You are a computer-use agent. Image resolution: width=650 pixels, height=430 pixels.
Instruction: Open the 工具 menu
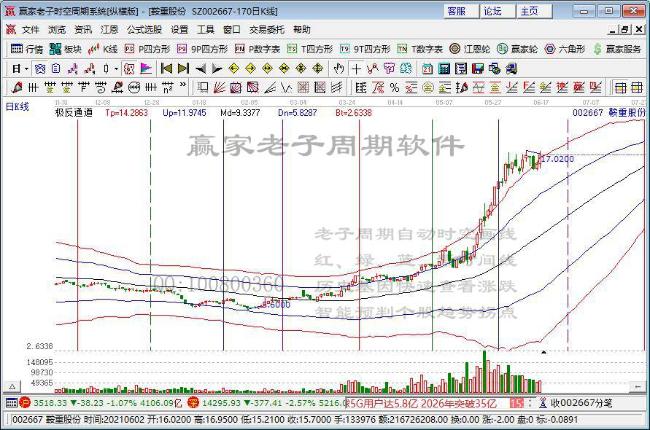coord(206,29)
